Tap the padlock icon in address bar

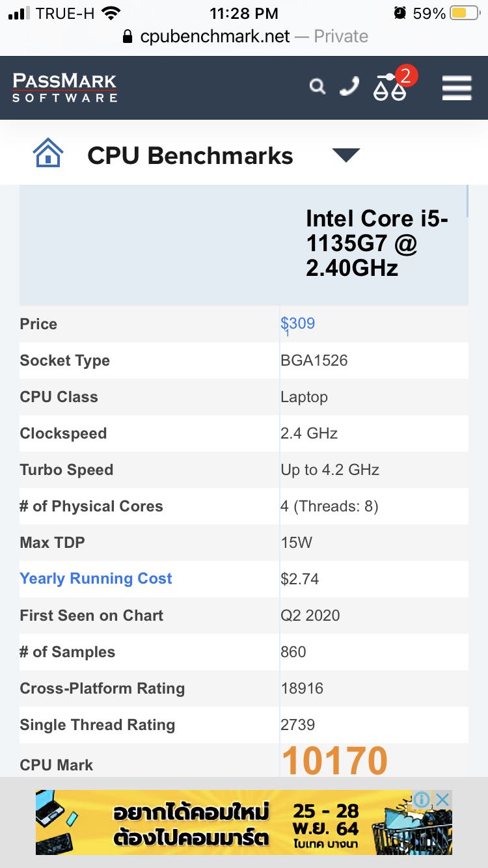pyautogui.click(x=128, y=36)
